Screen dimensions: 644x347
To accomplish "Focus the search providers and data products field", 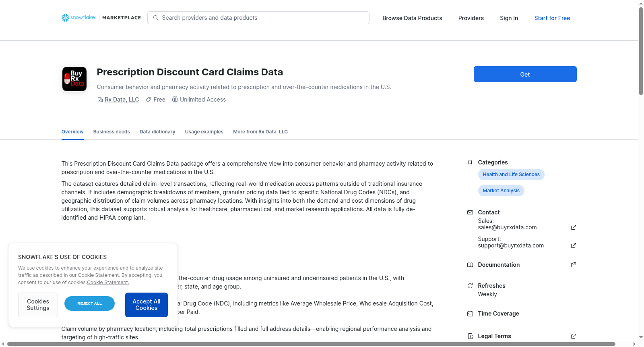I will click(x=258, y=18).
